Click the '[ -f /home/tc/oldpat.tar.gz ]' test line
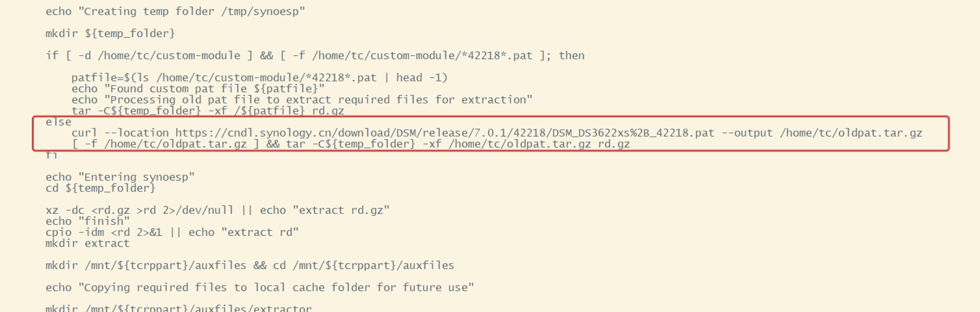The height and width of the screenshot is (312, 980). tap(351, 144)
